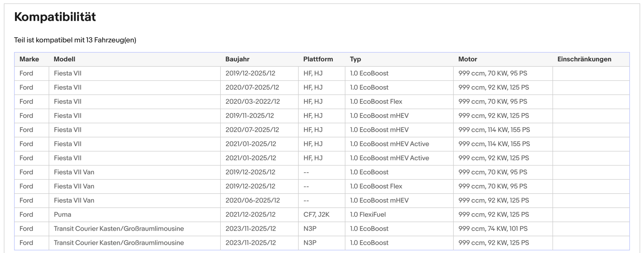The height and width of the screenshot is (253, 644).
Task: Click 'N3P' in Transit Courier 125 PS row
Action: coord(310,243)
